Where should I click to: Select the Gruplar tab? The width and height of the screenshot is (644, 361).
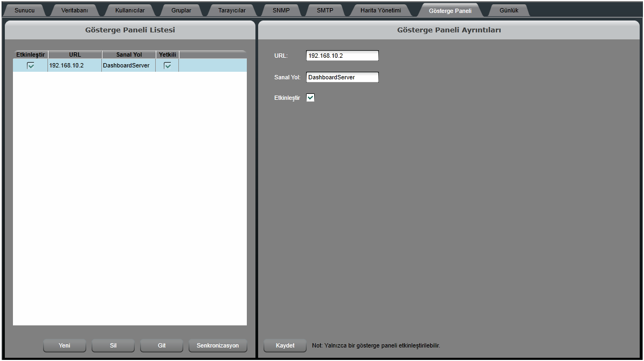[x=181, y=10]
